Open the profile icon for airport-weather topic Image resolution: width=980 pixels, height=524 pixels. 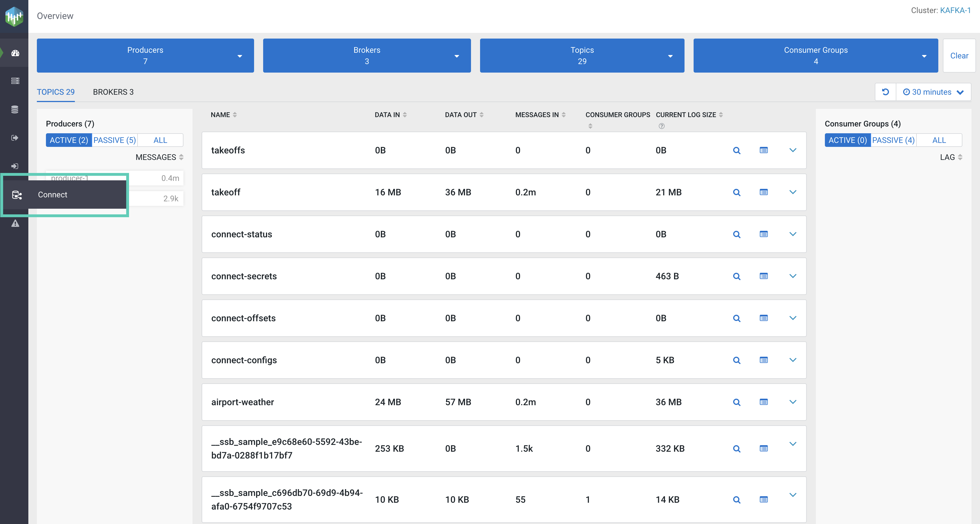coord(764,402)
